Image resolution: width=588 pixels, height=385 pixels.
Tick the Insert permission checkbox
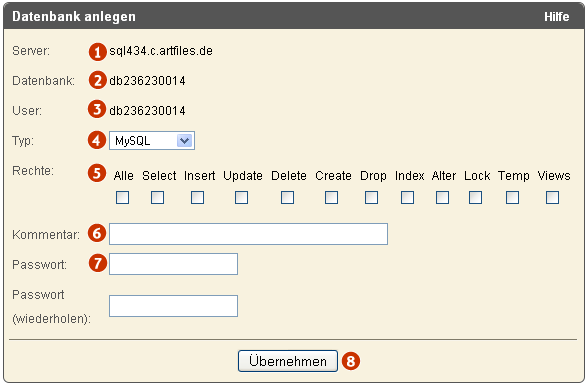click(x=198, y=198)
